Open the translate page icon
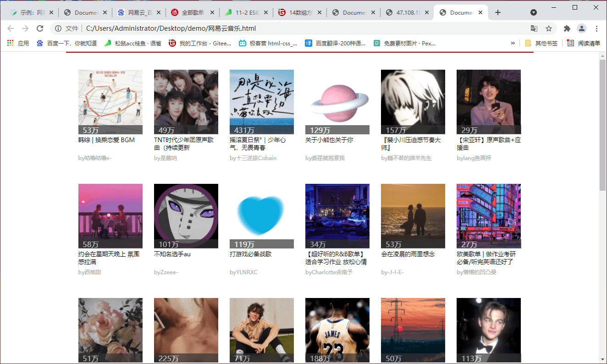Screen dimensions: 607x364 point(534,28)
